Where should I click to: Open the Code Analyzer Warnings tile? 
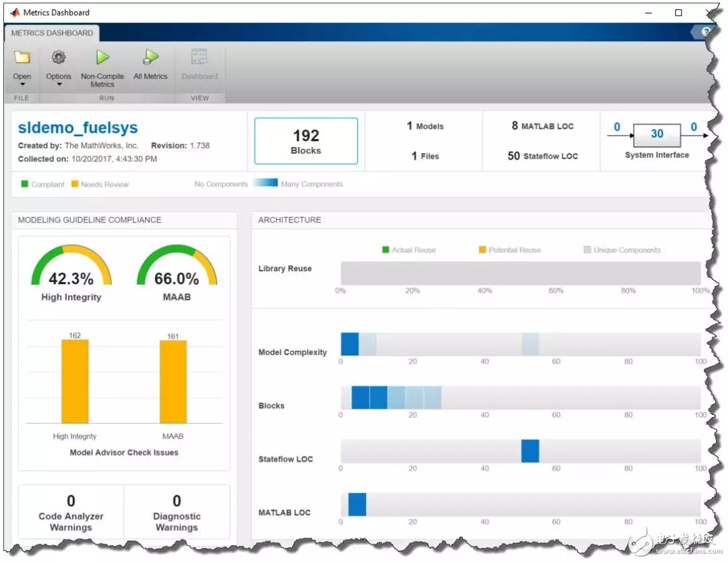[71, 513]
